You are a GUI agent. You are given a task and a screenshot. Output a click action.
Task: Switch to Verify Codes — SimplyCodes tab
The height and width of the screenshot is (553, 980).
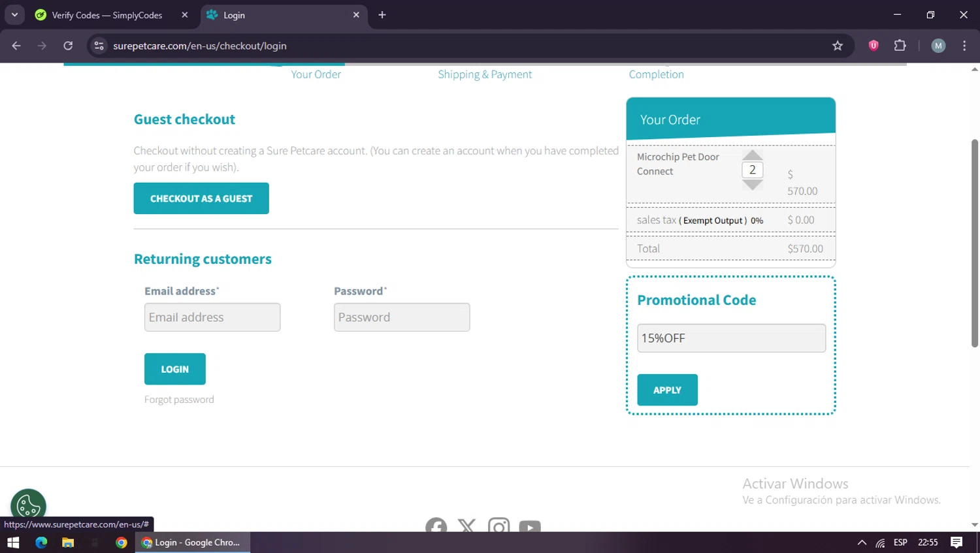click(x=106, y=15)
